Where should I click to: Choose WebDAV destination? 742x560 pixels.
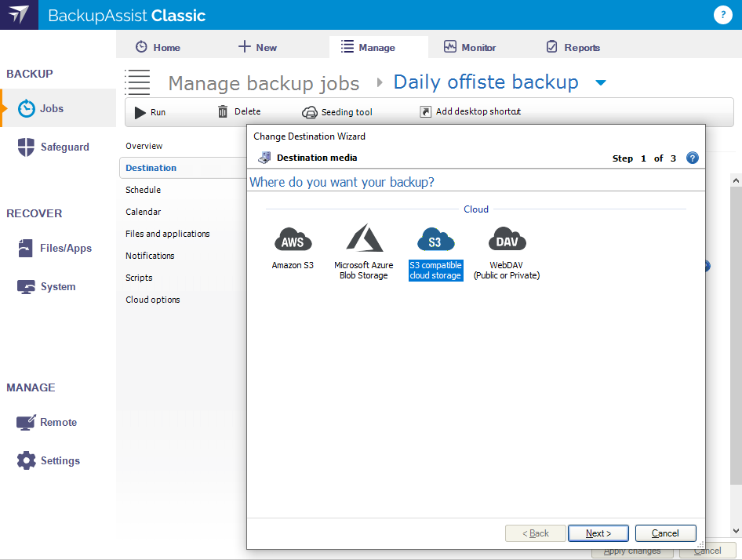tap(507, 254)
